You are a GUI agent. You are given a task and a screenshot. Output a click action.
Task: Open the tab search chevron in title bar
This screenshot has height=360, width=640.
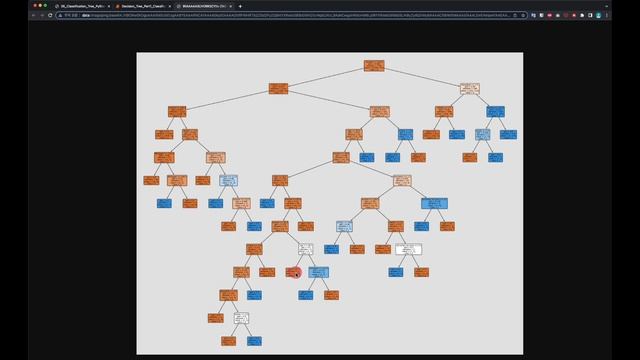click(x=607, y=6)
